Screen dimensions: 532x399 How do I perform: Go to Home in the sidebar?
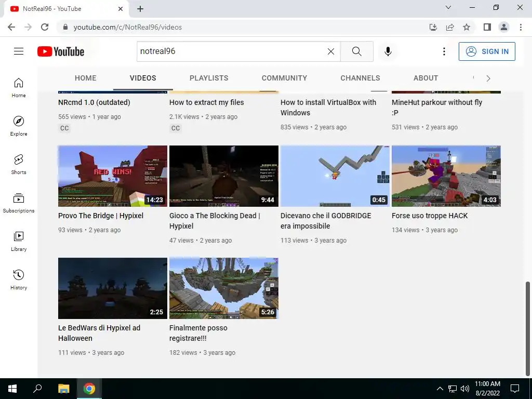19,88
